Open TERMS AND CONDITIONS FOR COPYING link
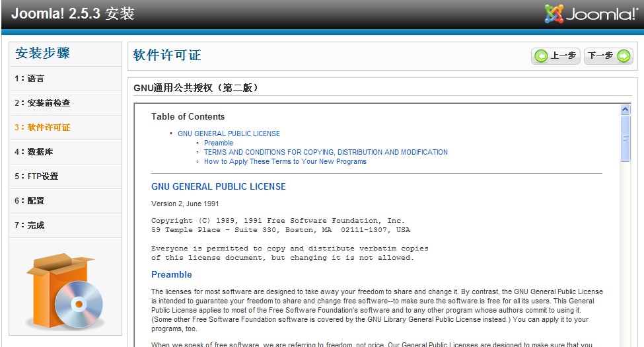Image resolution: width=644 pixels, height=347 pixels. (x=326, y=152)
